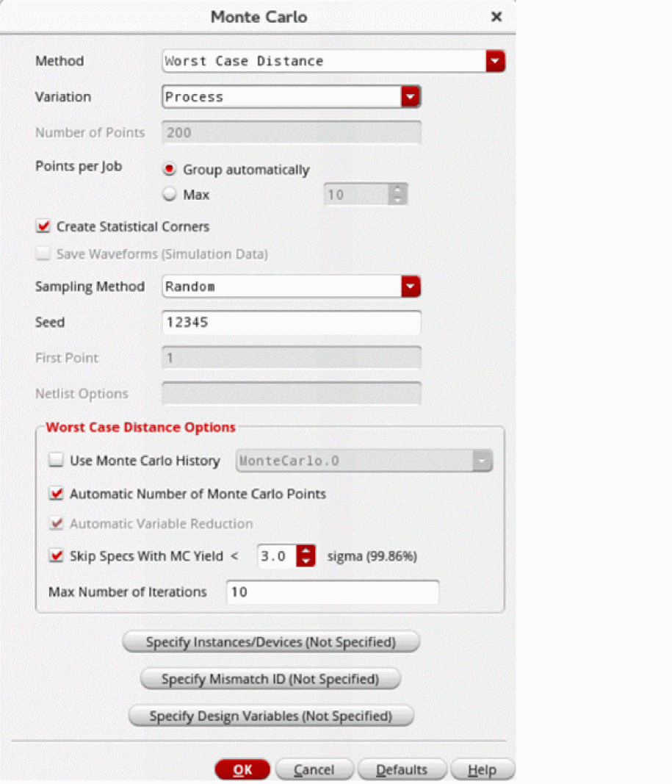672x784 pixels.
Task: Click the Max Number of Iterations field
Action: 333,591
